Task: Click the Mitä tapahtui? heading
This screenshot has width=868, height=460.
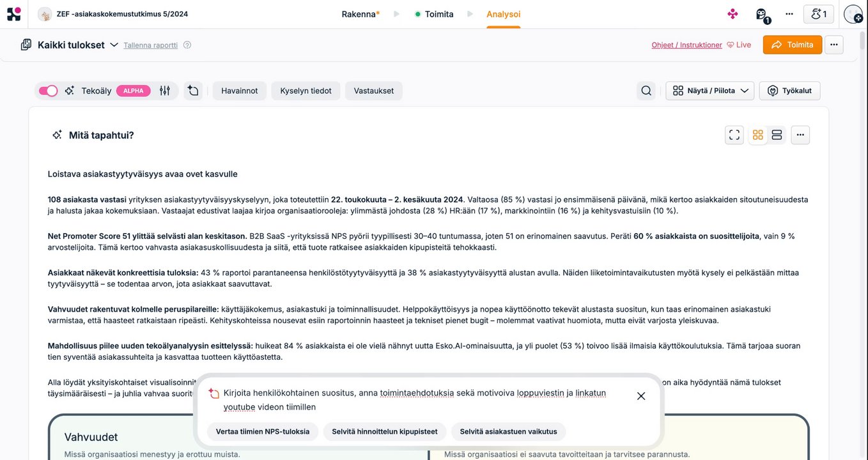Action: coord(102,135)
